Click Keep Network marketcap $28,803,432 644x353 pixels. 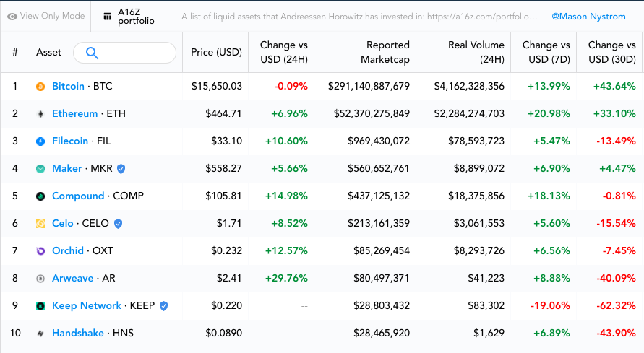click(x=382, y=305)
